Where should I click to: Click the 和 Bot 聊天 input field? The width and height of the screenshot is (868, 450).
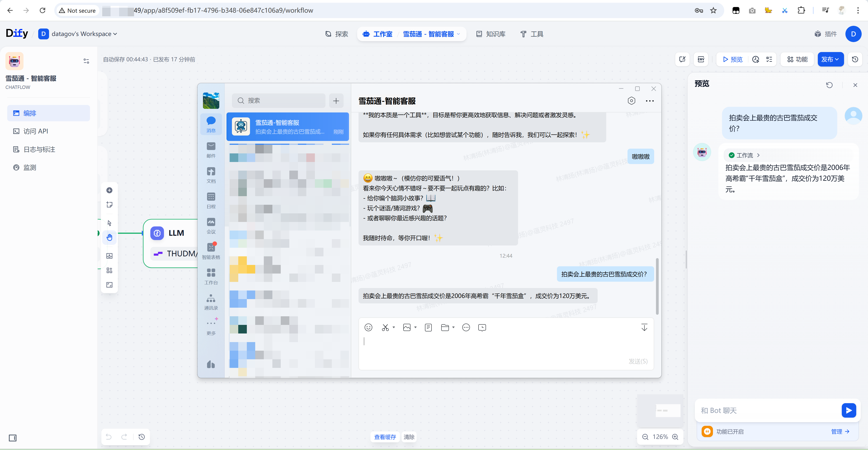[768, 411]
